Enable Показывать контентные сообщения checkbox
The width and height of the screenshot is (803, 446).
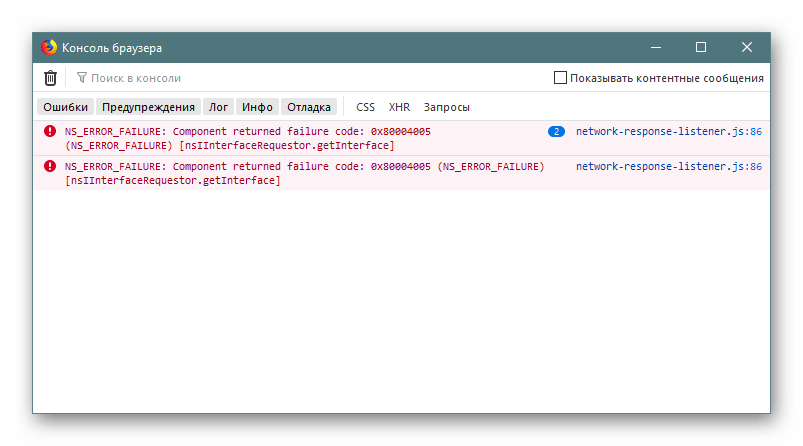pos(560,78)
